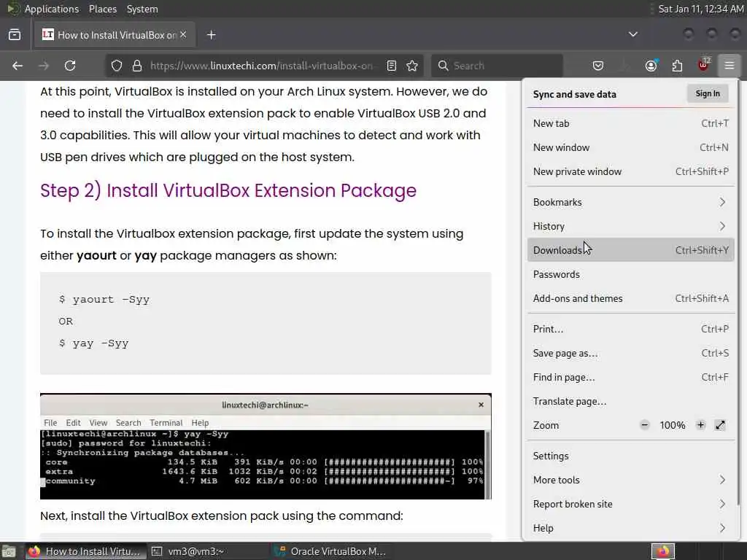Image resolution: width=747 pixels, height=560 pixels.
Task: Open the Pocket save icon
Action: (598, 66)
